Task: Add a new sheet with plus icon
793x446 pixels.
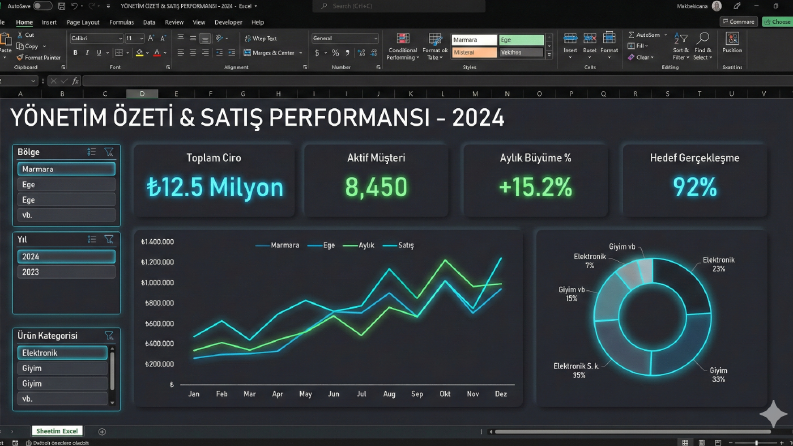Action: (x=102, y=431)
